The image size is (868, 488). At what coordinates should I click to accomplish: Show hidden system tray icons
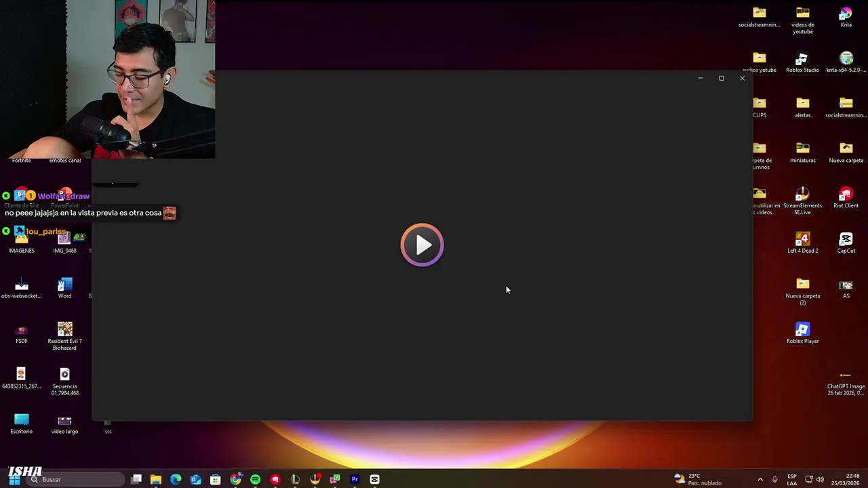point(759,479)
